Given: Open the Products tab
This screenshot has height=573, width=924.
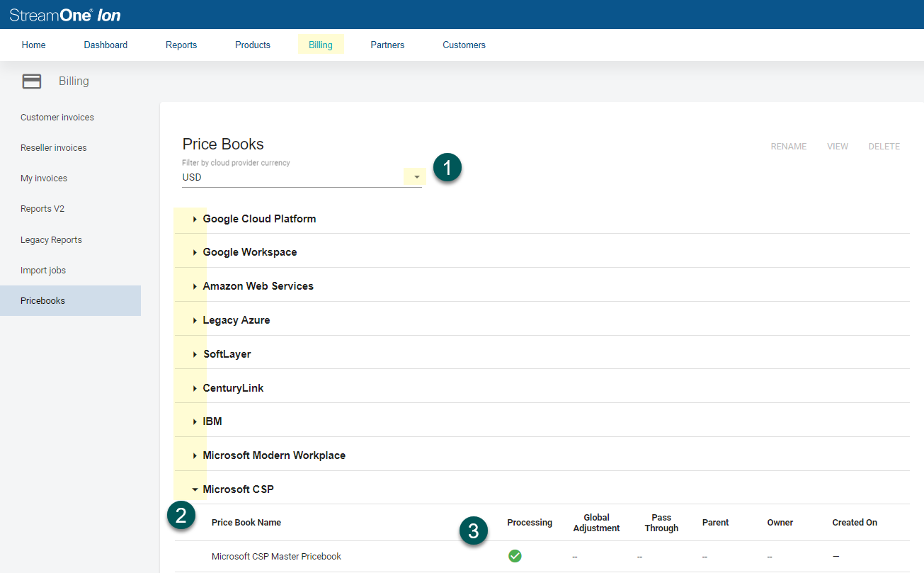Looking at the screenshot, I should (253, 45).
